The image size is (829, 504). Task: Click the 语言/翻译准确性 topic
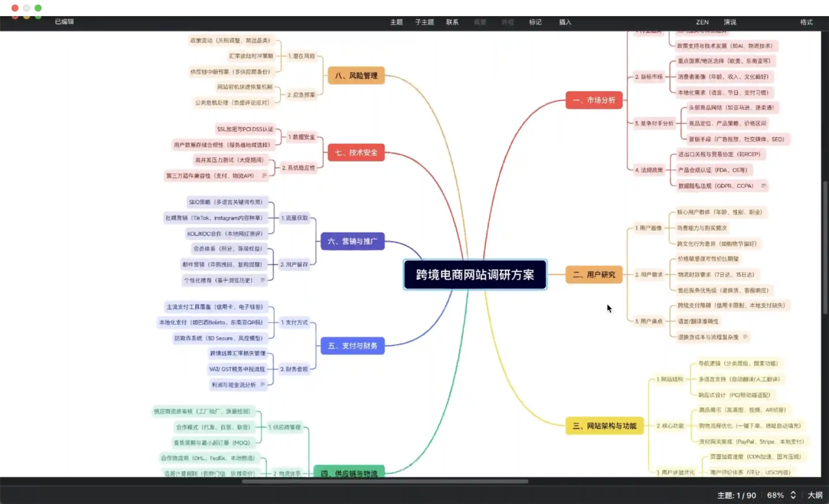point(699,321)
